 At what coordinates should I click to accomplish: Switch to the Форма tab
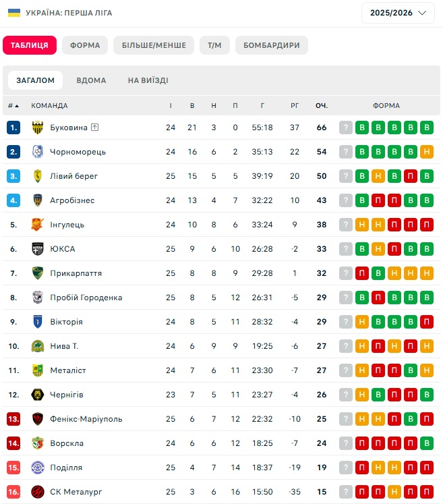click(x=85, y=45)
